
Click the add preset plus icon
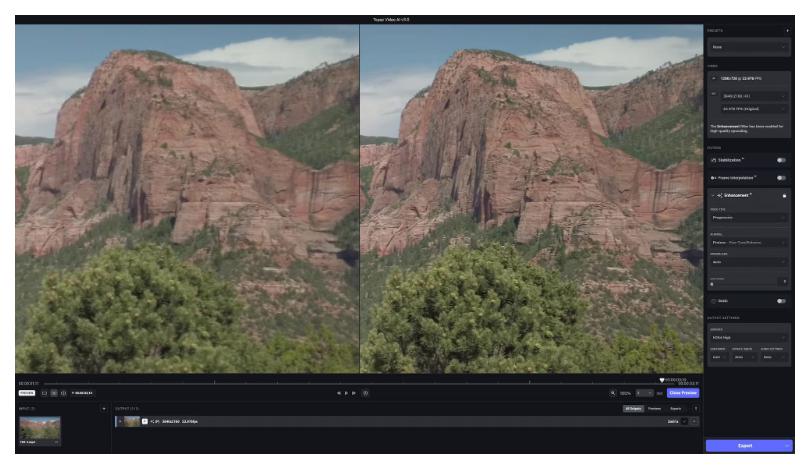[x=788, y=31]
